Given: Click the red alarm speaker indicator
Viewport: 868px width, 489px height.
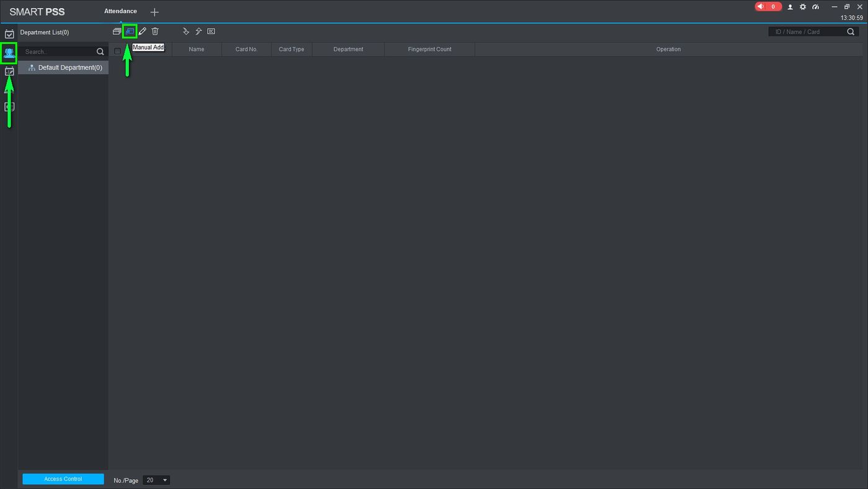Looking at the screenshot, I should tap(768, 7).
